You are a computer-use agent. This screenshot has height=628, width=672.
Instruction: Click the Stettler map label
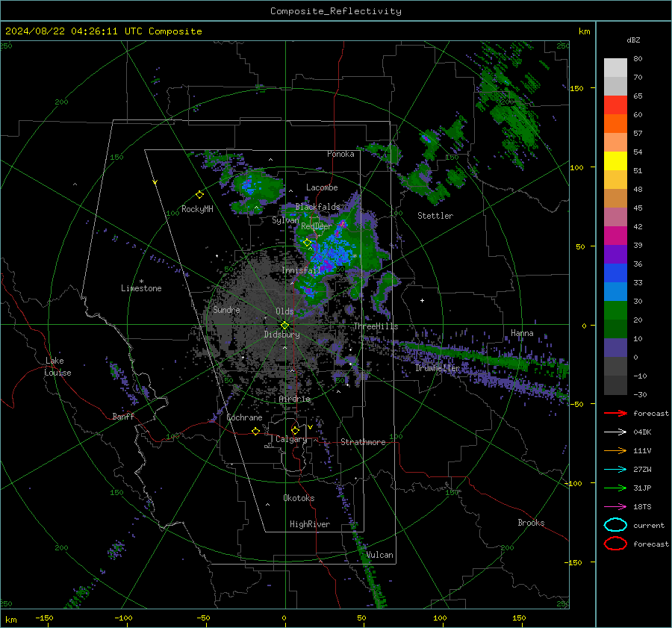tap(435, 216)
